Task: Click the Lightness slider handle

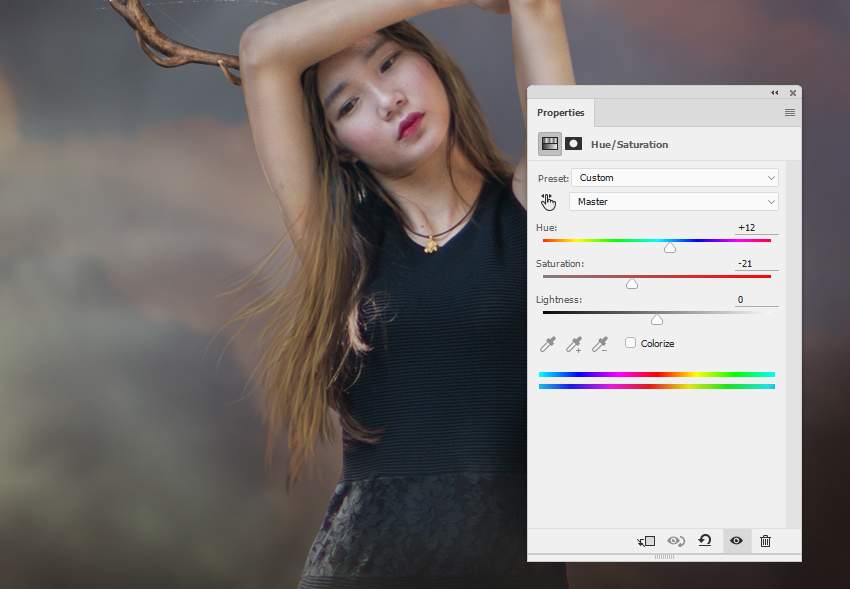Action: click(x=657, y=320)
